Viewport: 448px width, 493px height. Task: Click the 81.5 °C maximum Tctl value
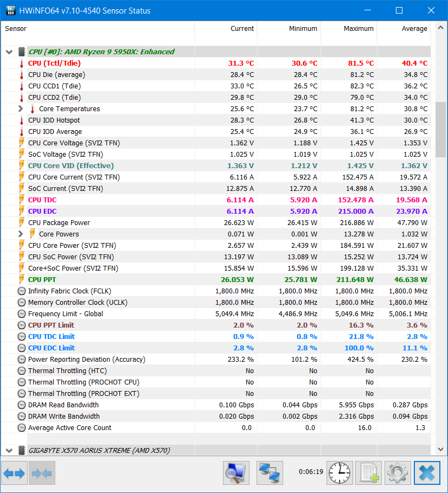pos(361,63)
